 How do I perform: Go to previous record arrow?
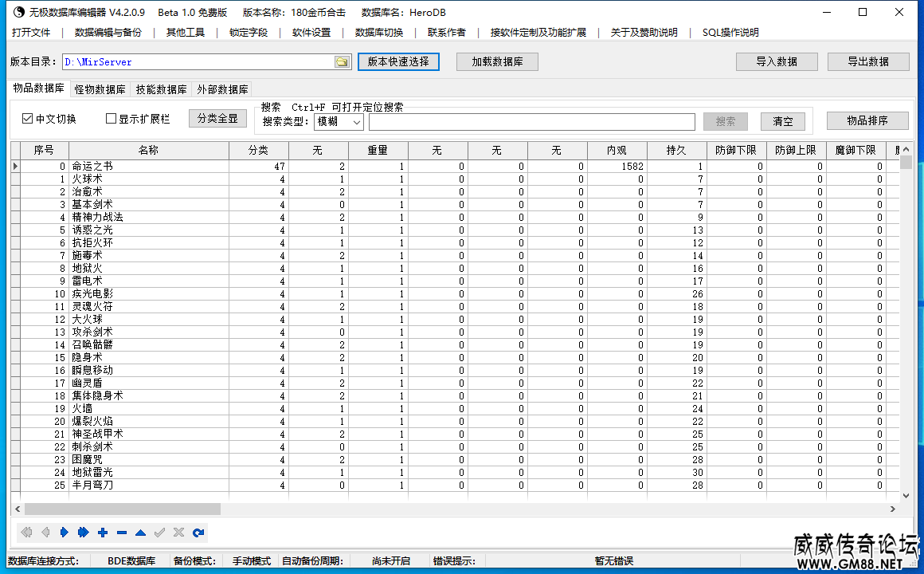tap(45, 533)
